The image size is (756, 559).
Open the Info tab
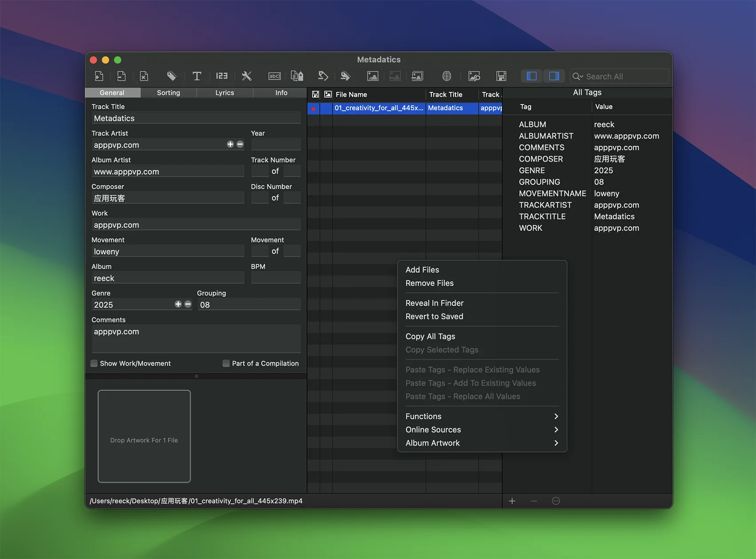[x=281, y=92]
